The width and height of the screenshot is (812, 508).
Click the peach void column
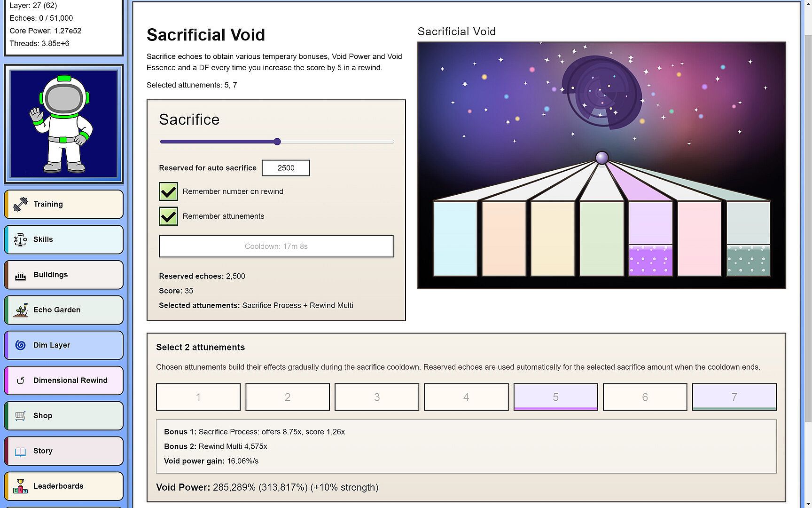pos(504,238)
